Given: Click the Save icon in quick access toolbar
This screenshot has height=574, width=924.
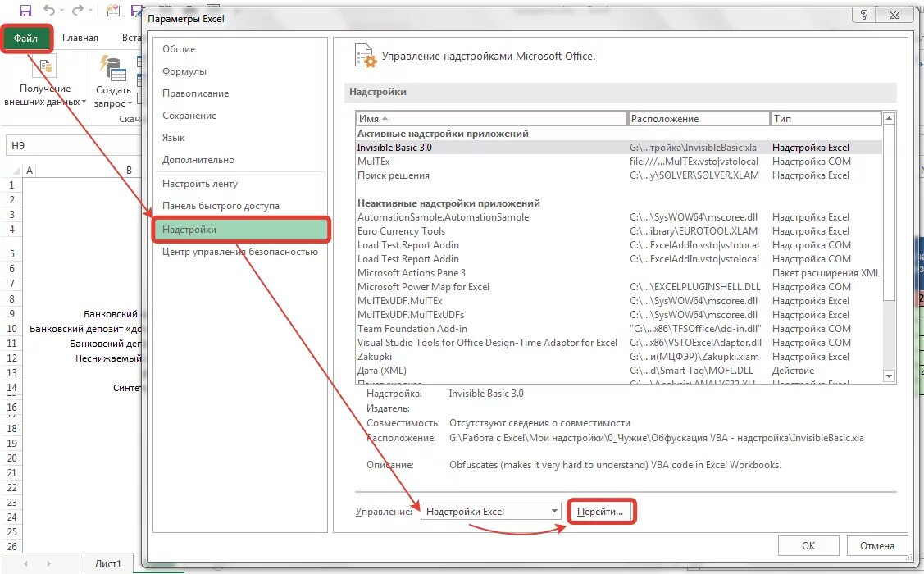Looking at the screenshot, I should (25, 11).
